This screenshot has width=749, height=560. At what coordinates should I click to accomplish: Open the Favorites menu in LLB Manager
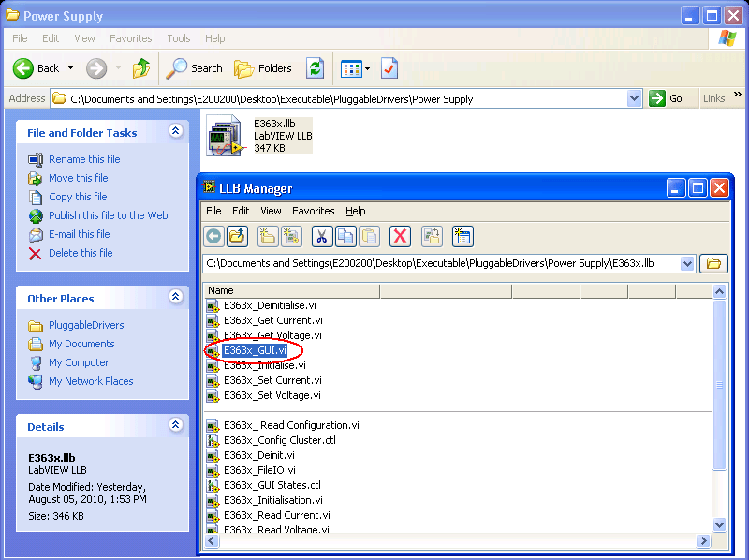[x=314, y=211]
